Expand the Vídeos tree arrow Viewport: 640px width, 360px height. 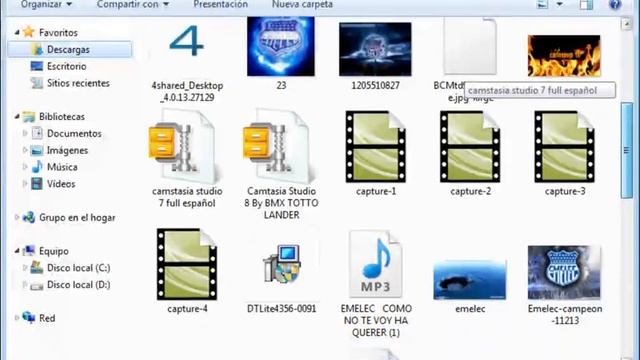pyautogui.click(x=25, y=183)
